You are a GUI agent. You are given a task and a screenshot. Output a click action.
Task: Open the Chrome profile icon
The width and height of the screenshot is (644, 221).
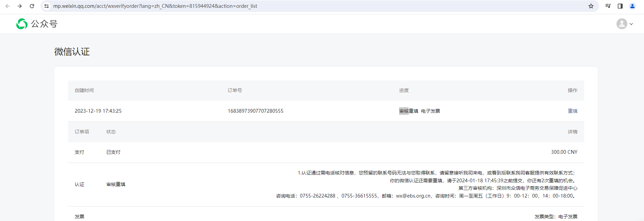[x=632, y=6]
